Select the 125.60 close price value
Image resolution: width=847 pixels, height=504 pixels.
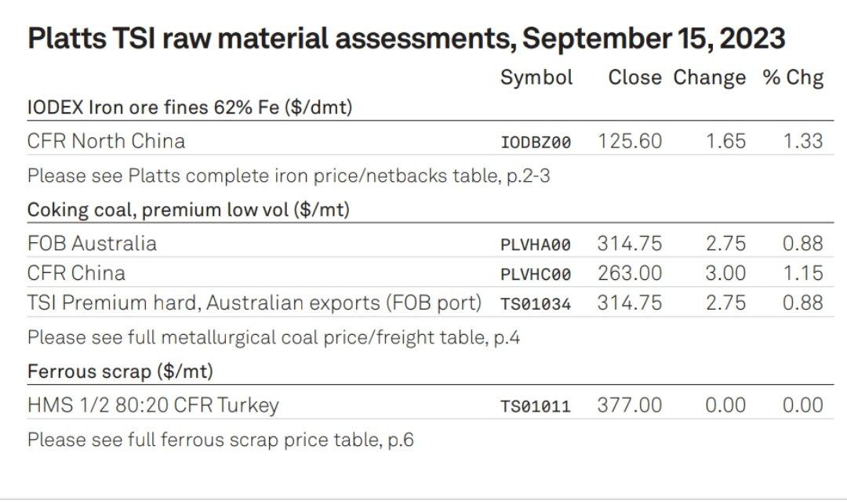[630, 141]
